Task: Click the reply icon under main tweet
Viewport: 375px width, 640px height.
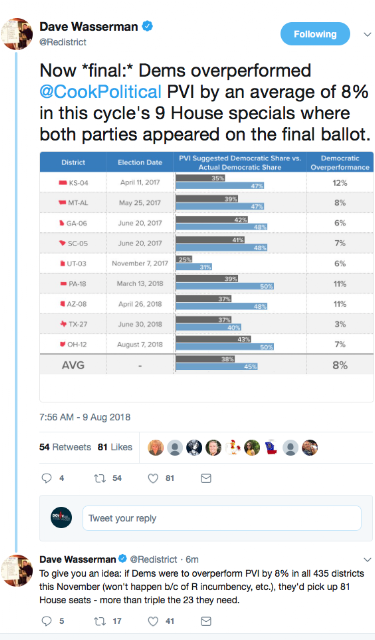Action: [47, 478]
